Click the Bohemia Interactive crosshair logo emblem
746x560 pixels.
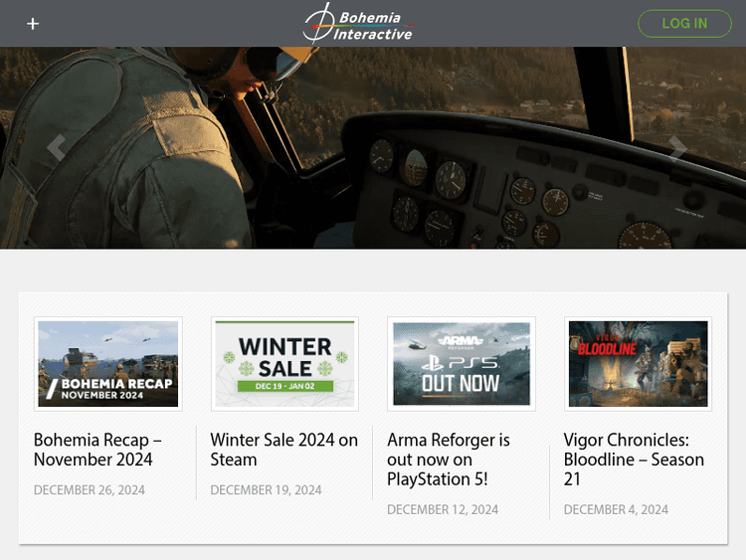pos(319,23)
